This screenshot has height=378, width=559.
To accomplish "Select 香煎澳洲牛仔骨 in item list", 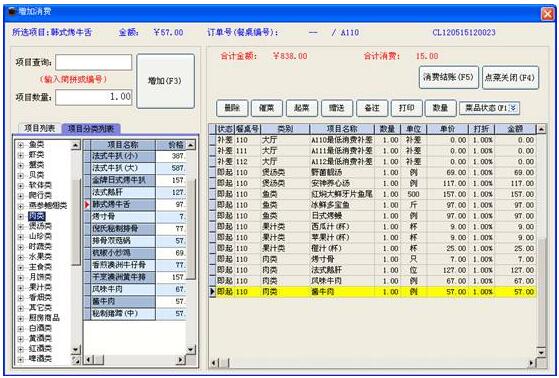I will (123, 265).
